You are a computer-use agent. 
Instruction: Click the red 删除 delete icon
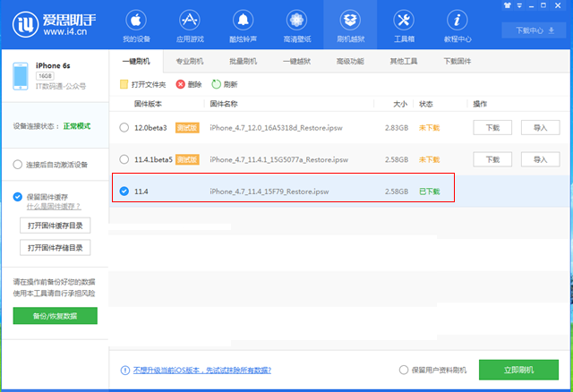pyautogui.click(x=181, y=84)
